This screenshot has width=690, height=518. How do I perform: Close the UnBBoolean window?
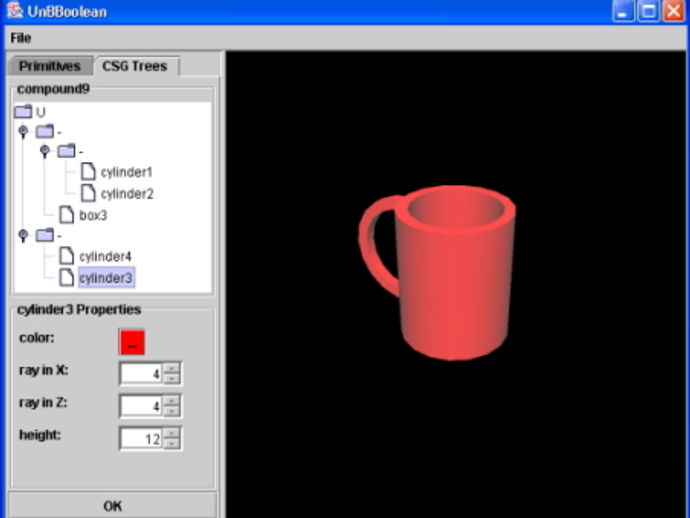click(674, 11)
